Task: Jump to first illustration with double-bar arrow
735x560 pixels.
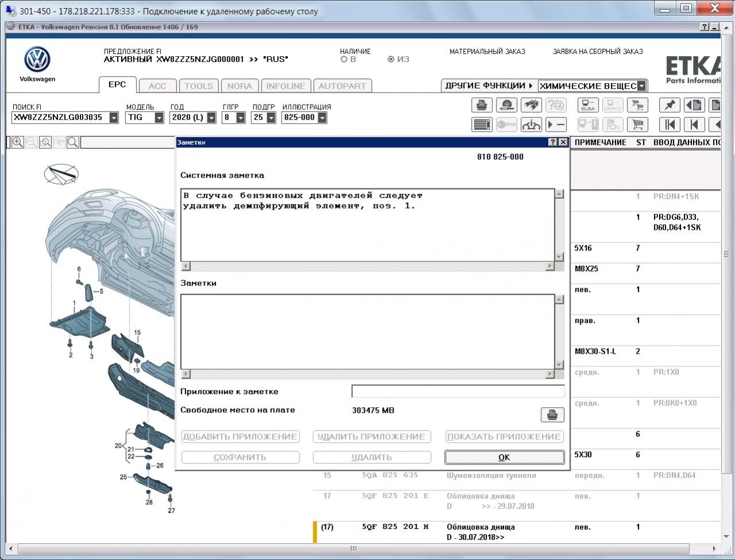Action: click(x=669, y=125)
